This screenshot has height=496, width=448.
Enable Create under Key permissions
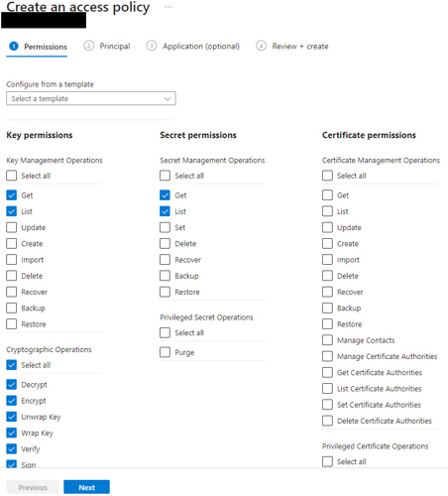(x=12, y=243)
